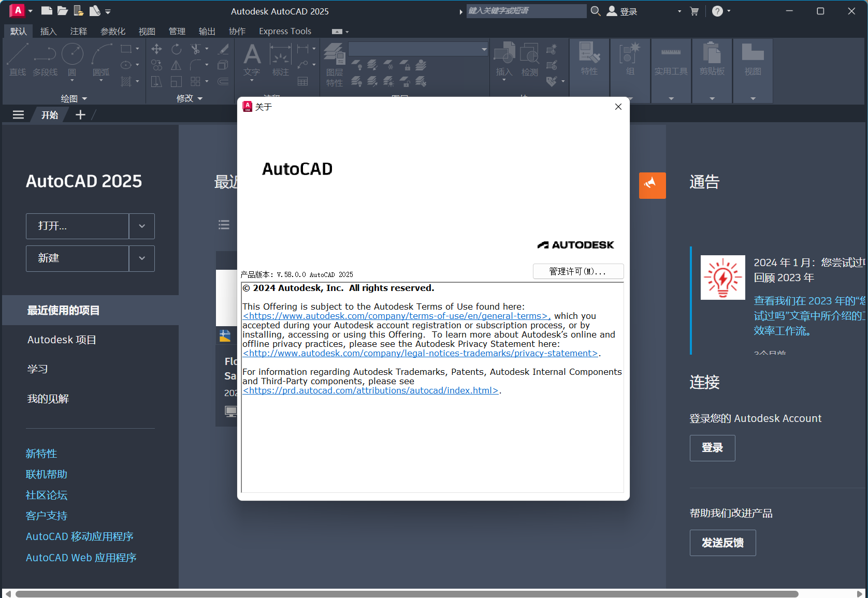Expand the 打开 dropdown arrow

142,226
